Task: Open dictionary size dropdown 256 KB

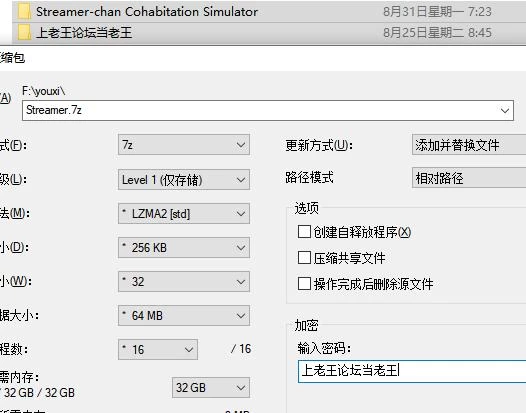Action: coord(184,248)
